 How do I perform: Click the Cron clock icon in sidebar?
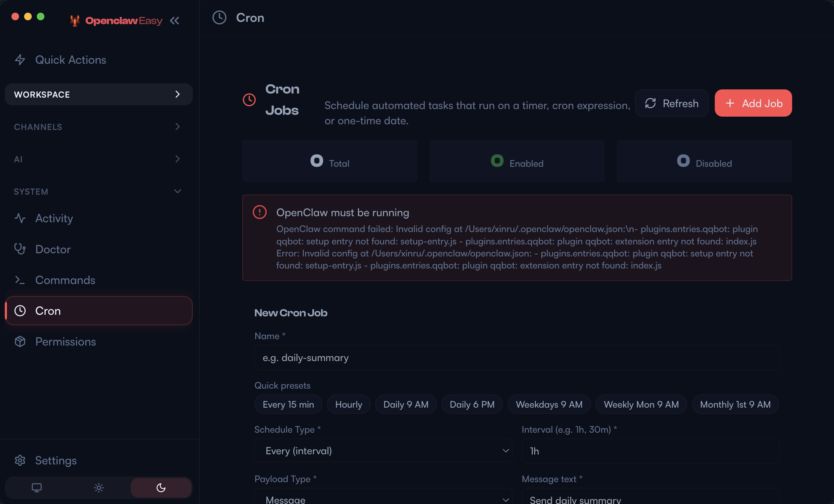tap(20, 311)
